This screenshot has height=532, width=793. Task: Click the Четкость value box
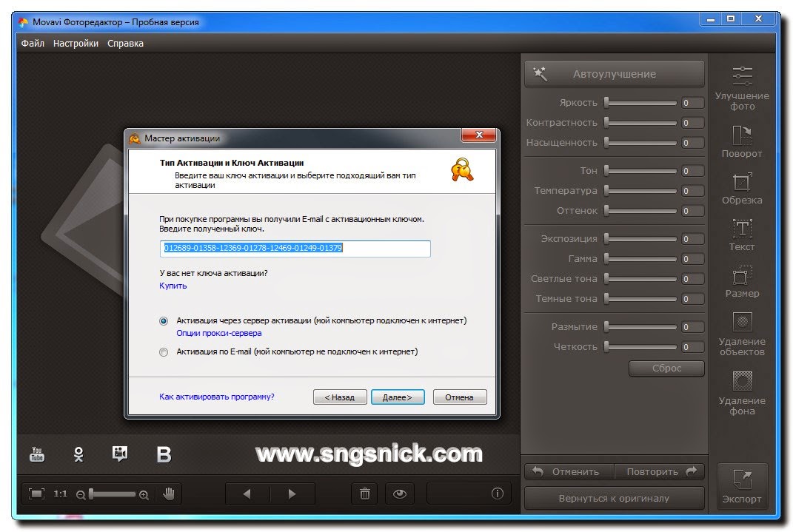692,346
